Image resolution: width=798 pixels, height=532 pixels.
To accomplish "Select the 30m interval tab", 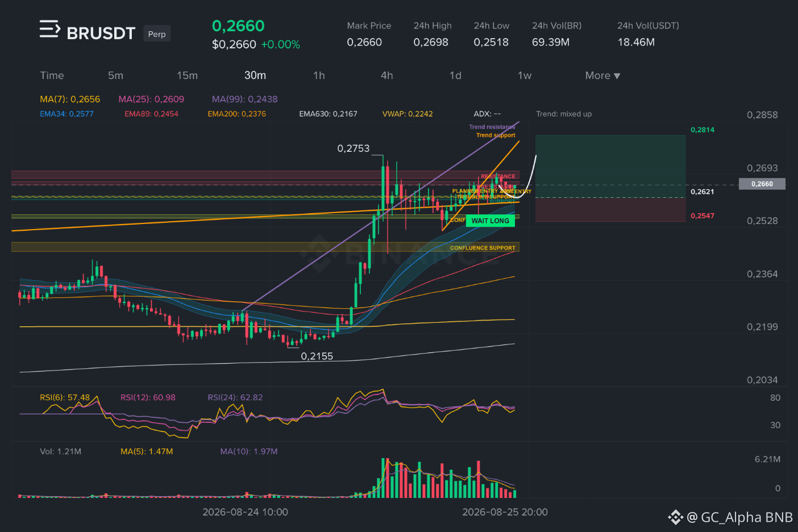I will tap(255, 76).
